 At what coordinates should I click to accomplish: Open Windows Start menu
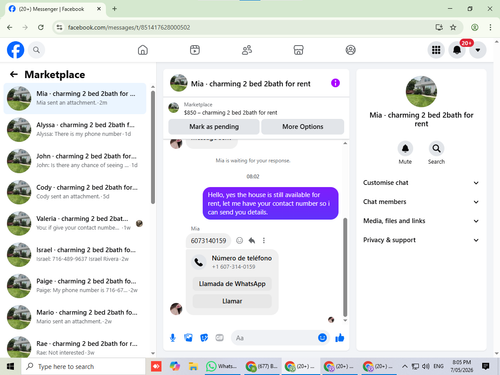10,366
